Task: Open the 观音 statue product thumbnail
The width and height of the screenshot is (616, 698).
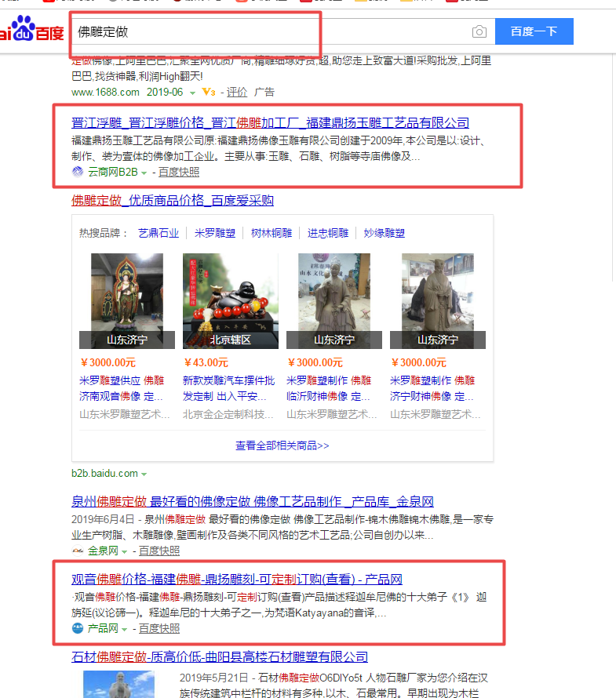Action: coord(127,301)
